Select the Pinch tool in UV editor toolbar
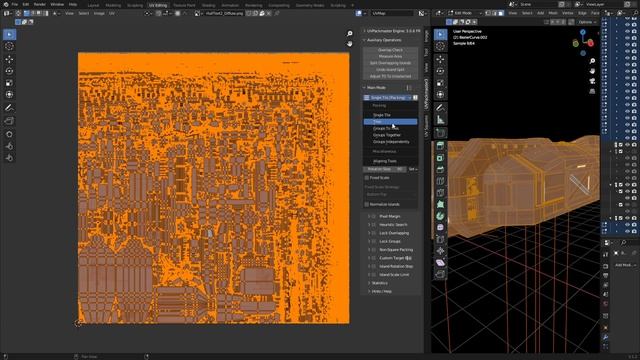The height and width of the screenshot is (360, 640). pos(9,158)
